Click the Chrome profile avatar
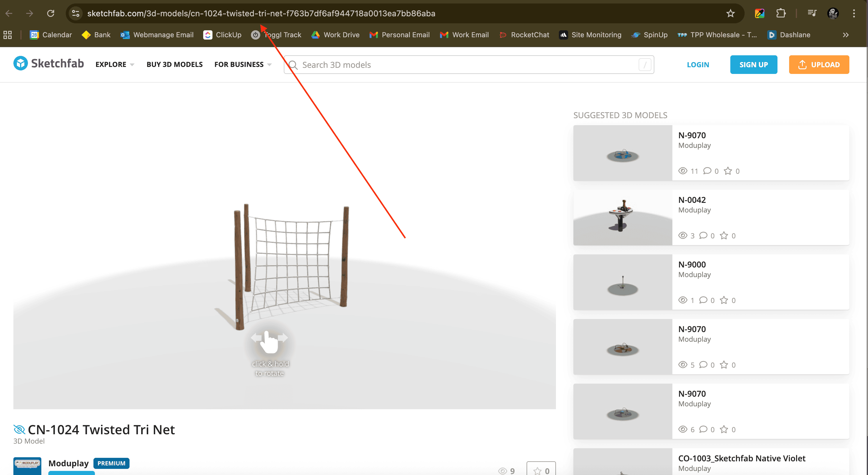The width and height of the screenshot is (868, 475). click(833, 13)
